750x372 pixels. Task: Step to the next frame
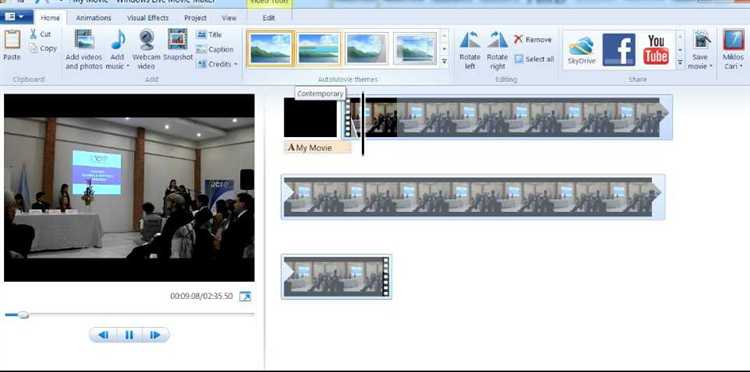tap(155, 335)
